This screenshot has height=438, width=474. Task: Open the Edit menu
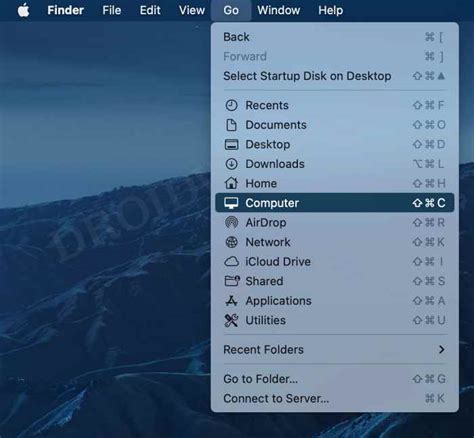coord(150,10)
